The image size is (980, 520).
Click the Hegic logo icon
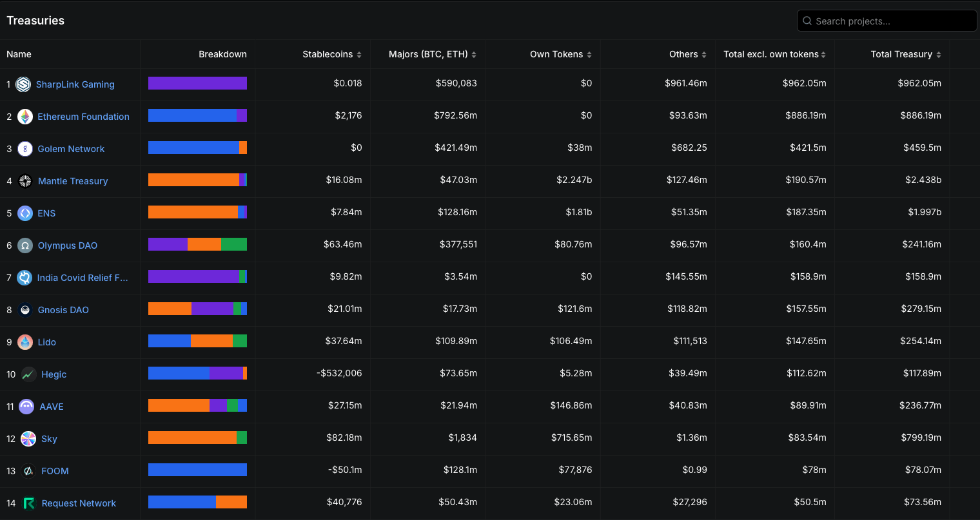[x=28, y=374]
